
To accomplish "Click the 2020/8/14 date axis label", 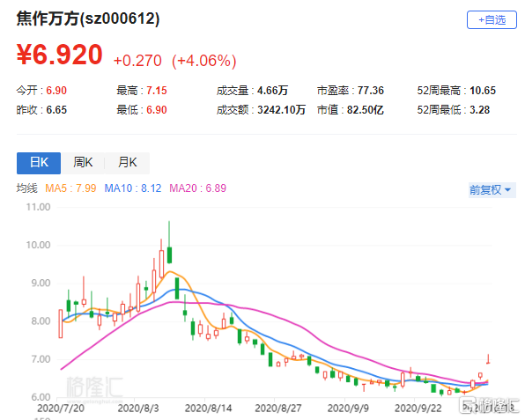I will pyautogui.click(x=208, y=409).
